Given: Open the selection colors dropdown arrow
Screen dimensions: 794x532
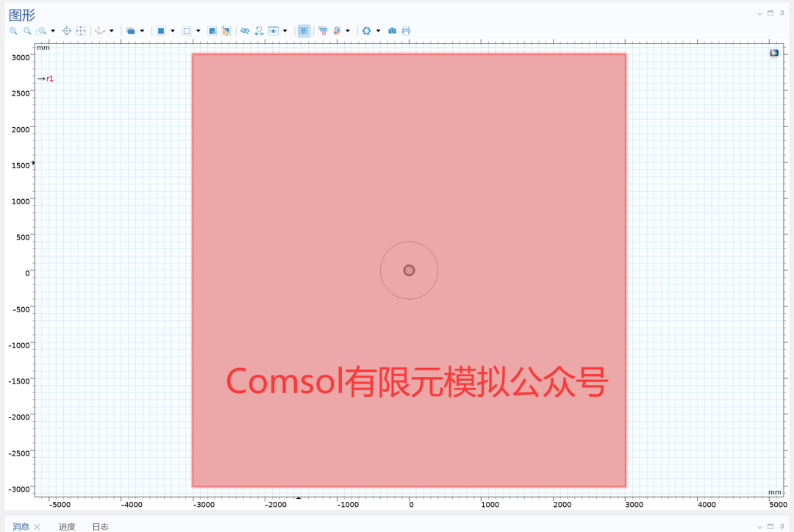Looking at the screenshot, I should tap(348, 31).
